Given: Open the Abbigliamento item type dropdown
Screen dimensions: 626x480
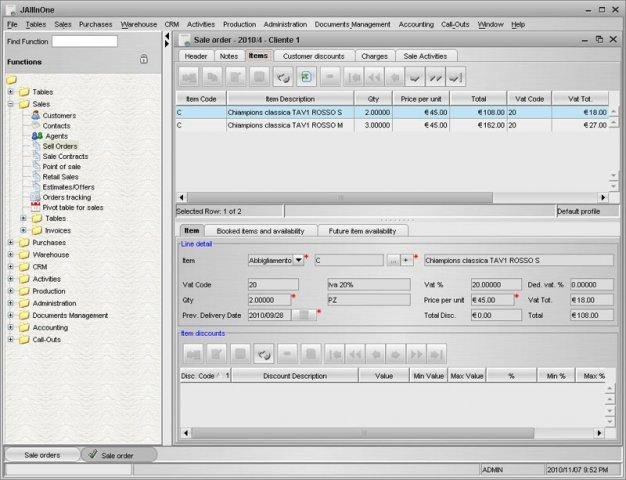Looking at the screenshot, I should point(298,260).
